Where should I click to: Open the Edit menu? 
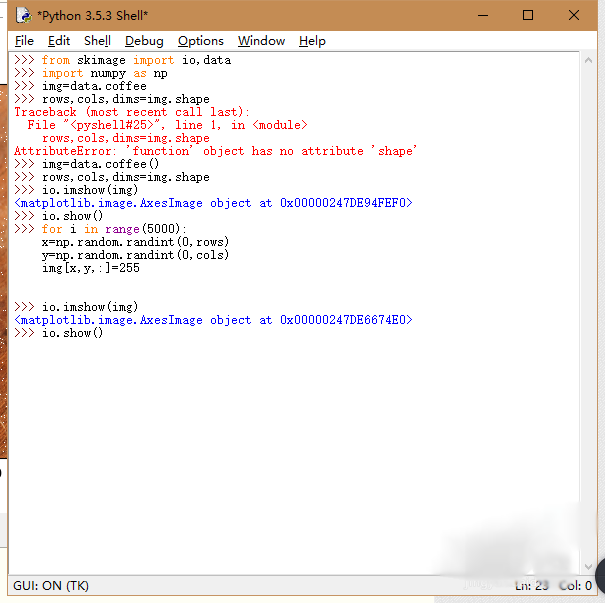[x=59, y=41]
